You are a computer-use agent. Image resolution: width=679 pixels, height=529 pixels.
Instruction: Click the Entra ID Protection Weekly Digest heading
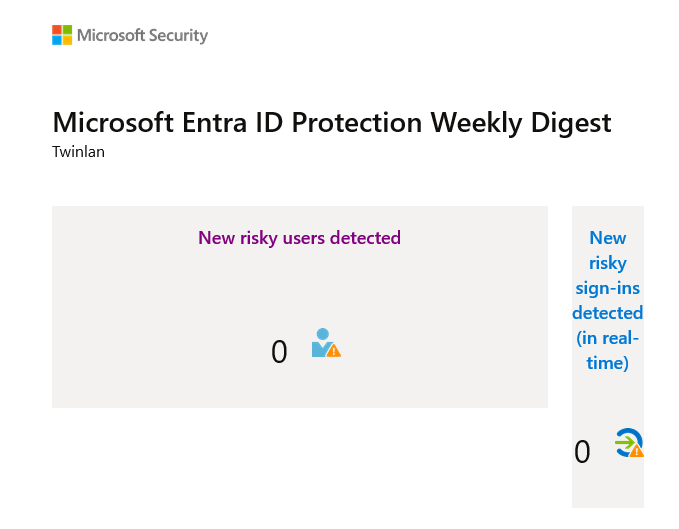point(331,123)
